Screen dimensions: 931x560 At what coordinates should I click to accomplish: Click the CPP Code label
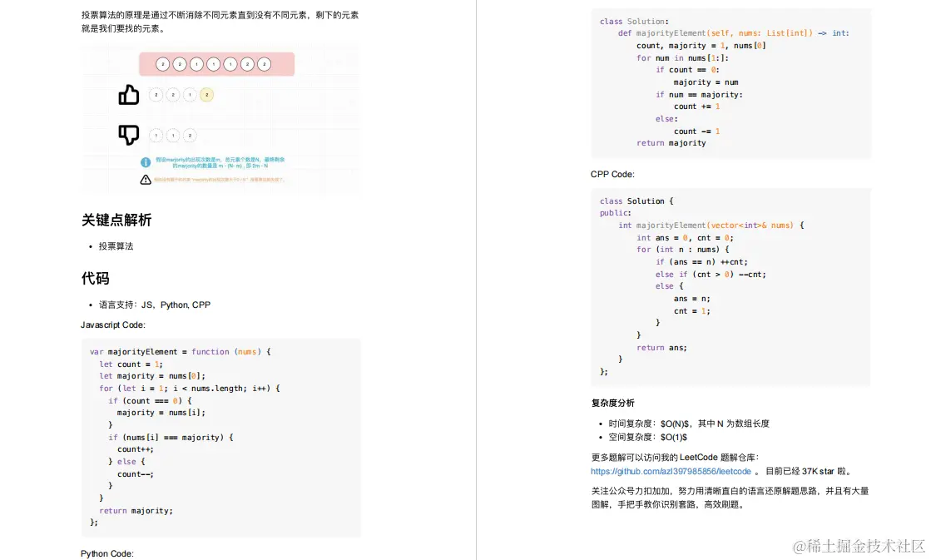pos(612,174)
